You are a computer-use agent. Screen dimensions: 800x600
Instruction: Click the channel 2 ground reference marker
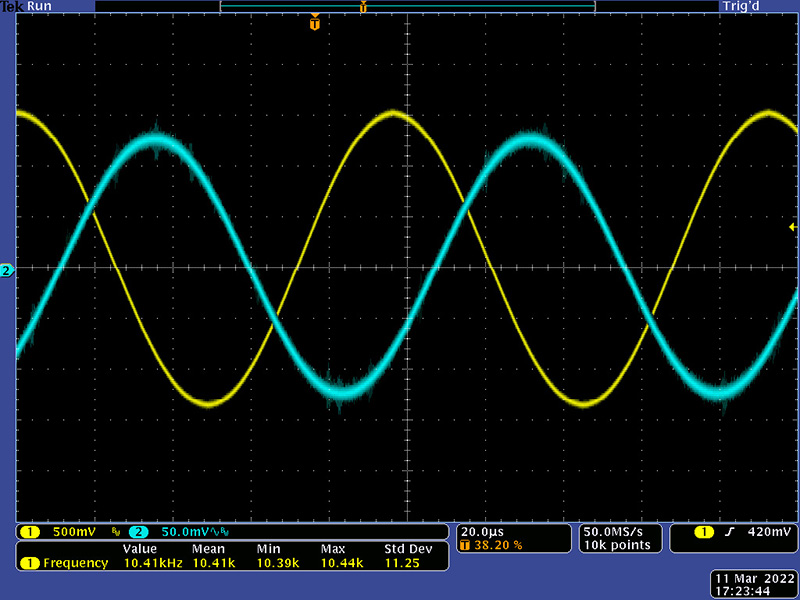[x=7, y=270]
